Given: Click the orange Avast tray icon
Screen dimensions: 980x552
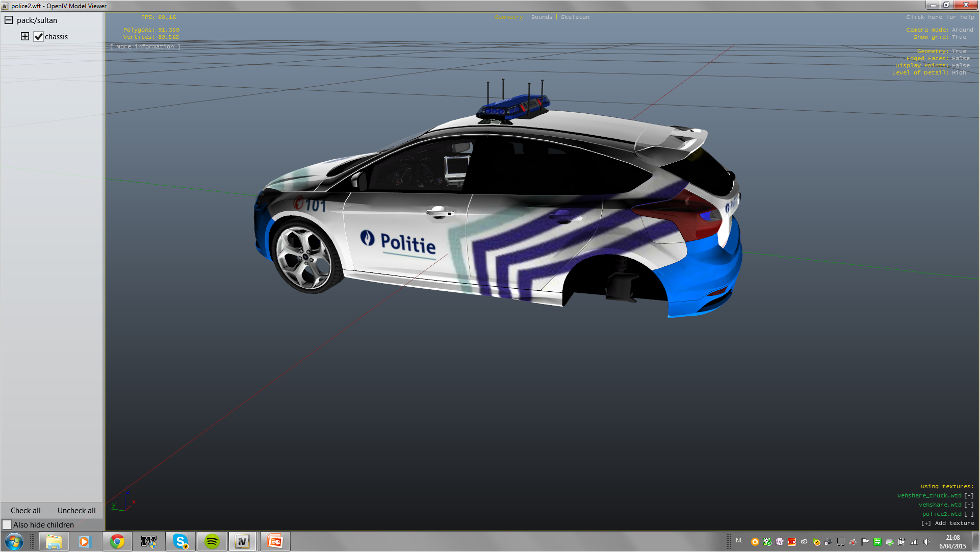Looking at the screenshot, I should 755,542.
